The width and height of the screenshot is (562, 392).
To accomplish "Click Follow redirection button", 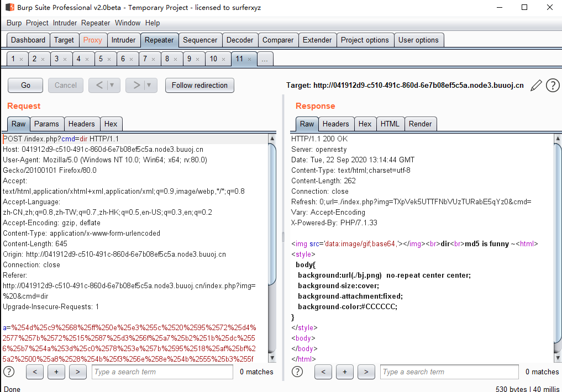I will (199, 85).
